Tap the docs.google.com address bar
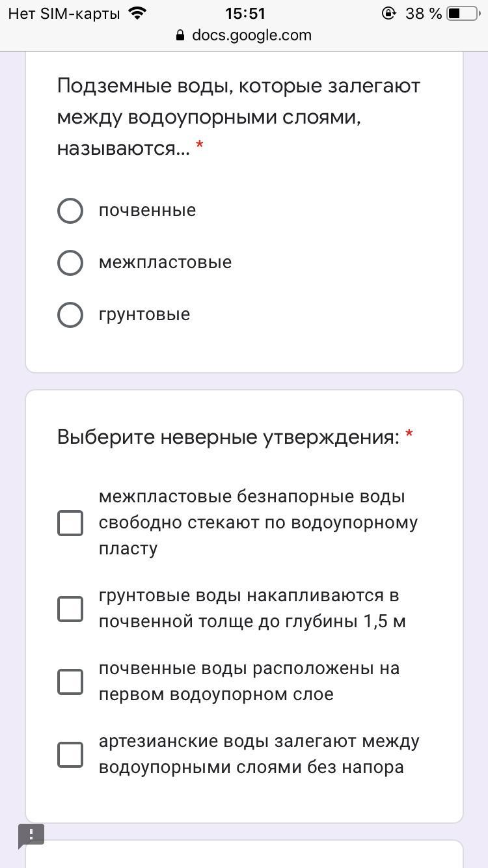The width and height of the screenshot is (488, 868). pyautogui.click(x=251, y=36)
